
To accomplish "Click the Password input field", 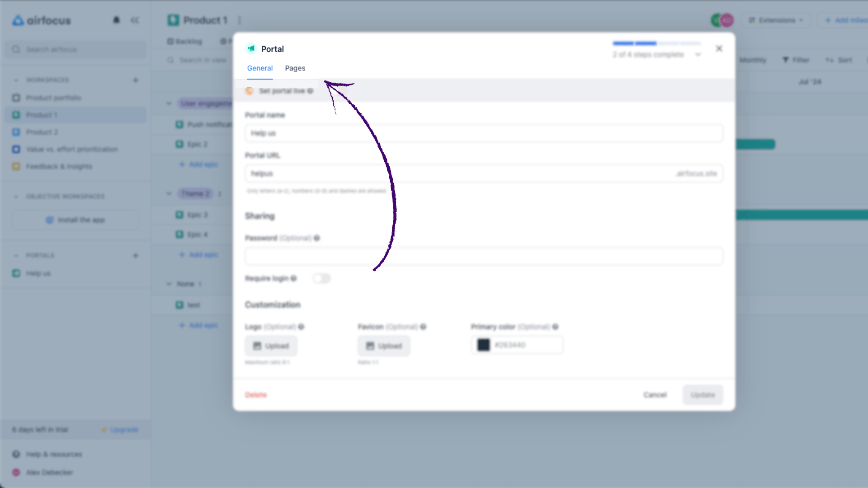I will point(484,256).
